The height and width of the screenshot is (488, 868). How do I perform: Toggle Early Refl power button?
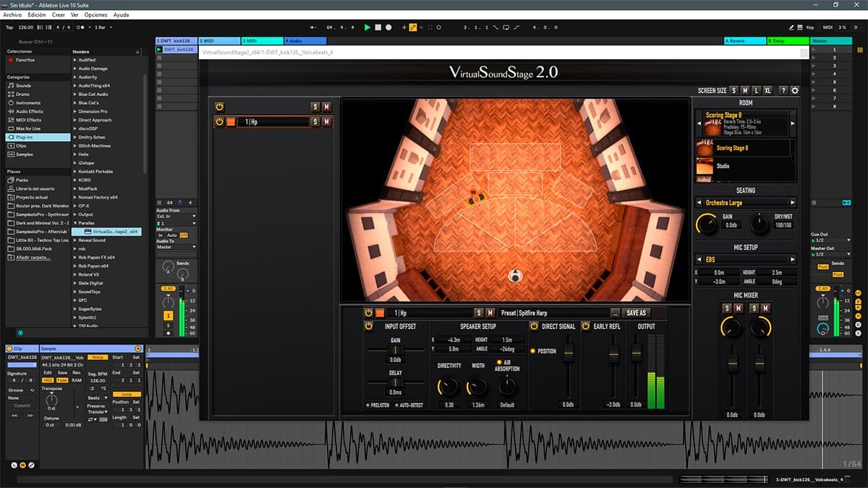587,327
